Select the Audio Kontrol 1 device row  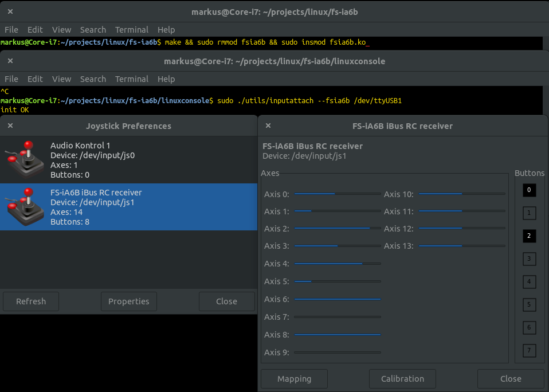pos(128,160)
